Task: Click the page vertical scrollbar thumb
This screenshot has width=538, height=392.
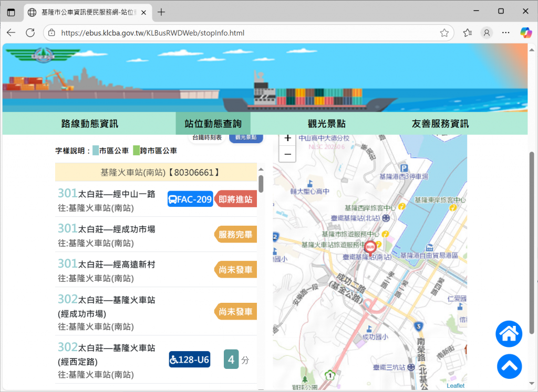Action: pyautogui.click(x=532, y=242)
